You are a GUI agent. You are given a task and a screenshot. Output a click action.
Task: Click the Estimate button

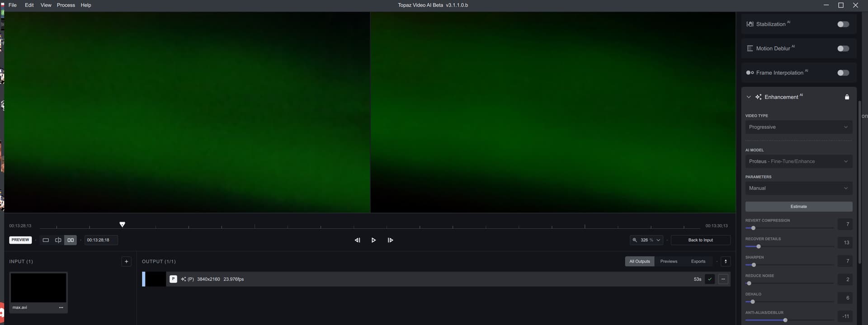[x=798, y=207]
